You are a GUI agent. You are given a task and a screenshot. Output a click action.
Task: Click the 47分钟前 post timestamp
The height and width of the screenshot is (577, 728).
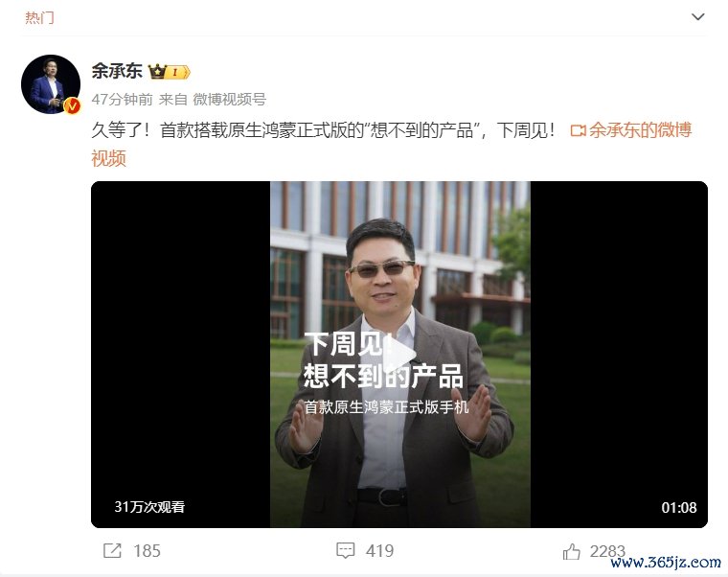122,99
